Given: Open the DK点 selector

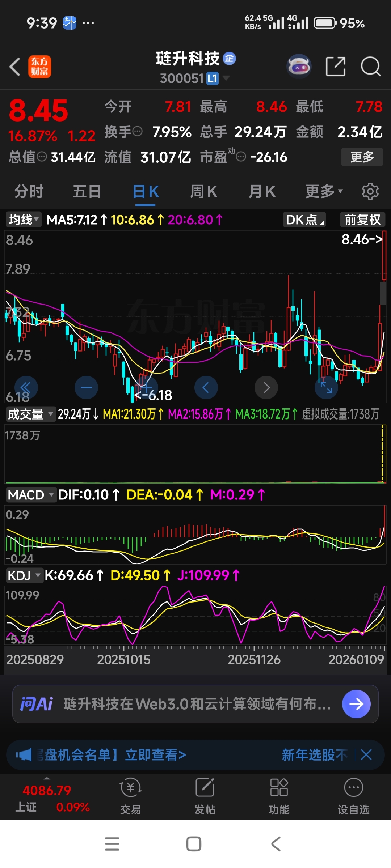Looking at the screenshot, I should [304, 220].
